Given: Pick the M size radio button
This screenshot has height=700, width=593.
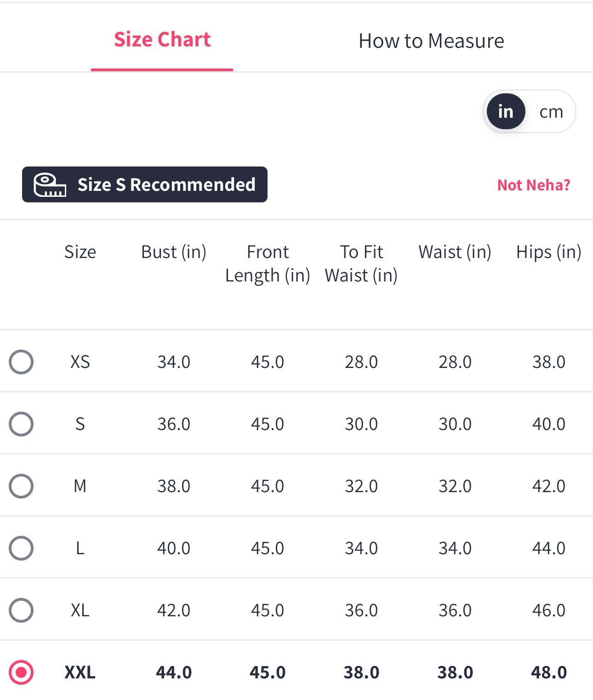Looking at the screenshot, I should pyautogui.click(x=21, y=486).
